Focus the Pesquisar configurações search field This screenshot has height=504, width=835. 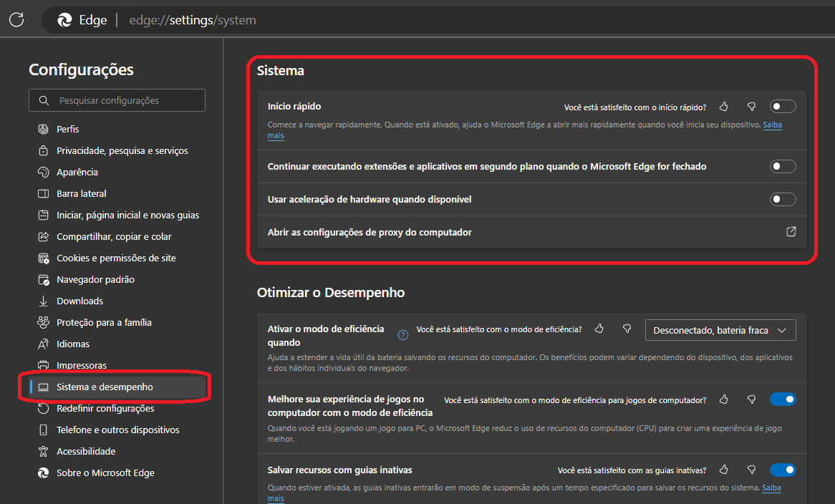tap(117, 100)
